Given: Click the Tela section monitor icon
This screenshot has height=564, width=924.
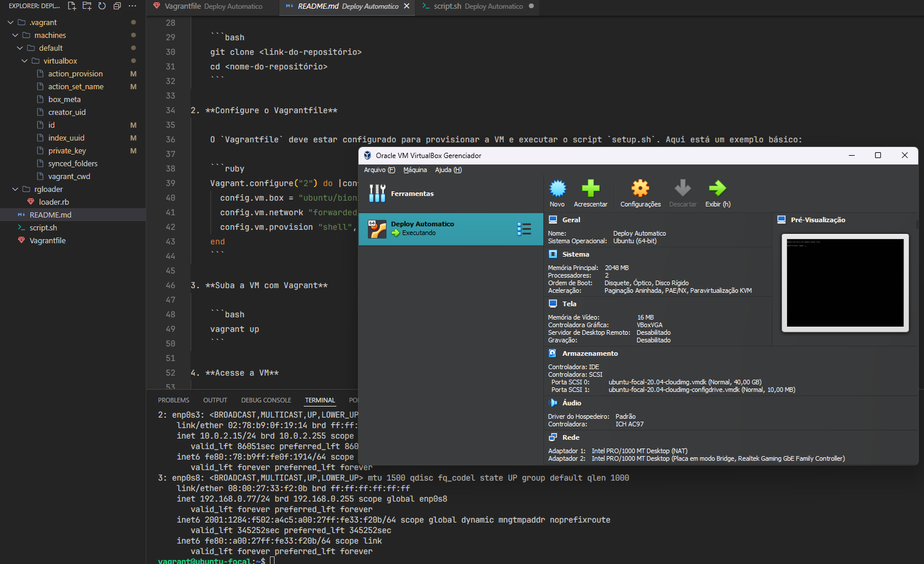Looking at the screenshot, I should (553, 304).
